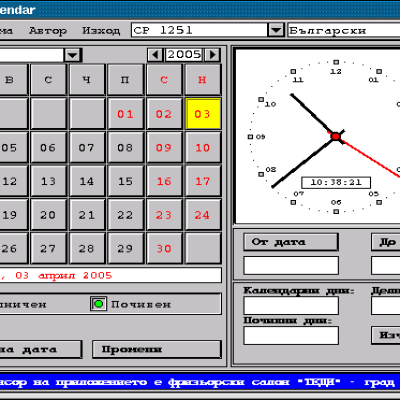
Task: Click the red С Saturday header
Action: pos(164,80)
